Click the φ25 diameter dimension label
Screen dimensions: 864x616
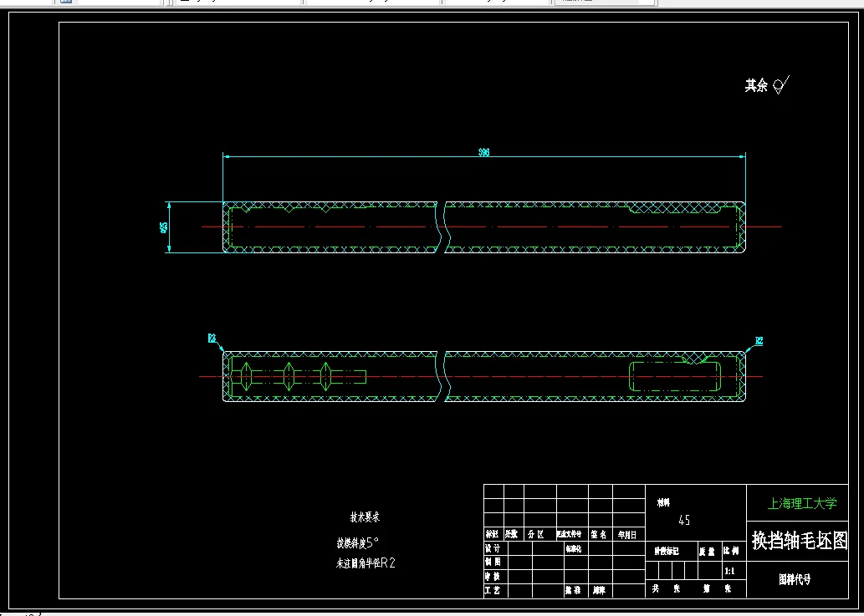(164, 227)
